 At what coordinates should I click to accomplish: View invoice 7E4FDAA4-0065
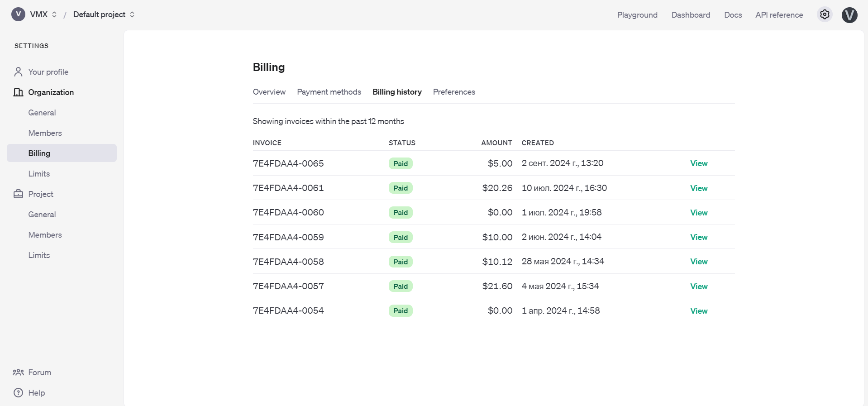point(698,163)
